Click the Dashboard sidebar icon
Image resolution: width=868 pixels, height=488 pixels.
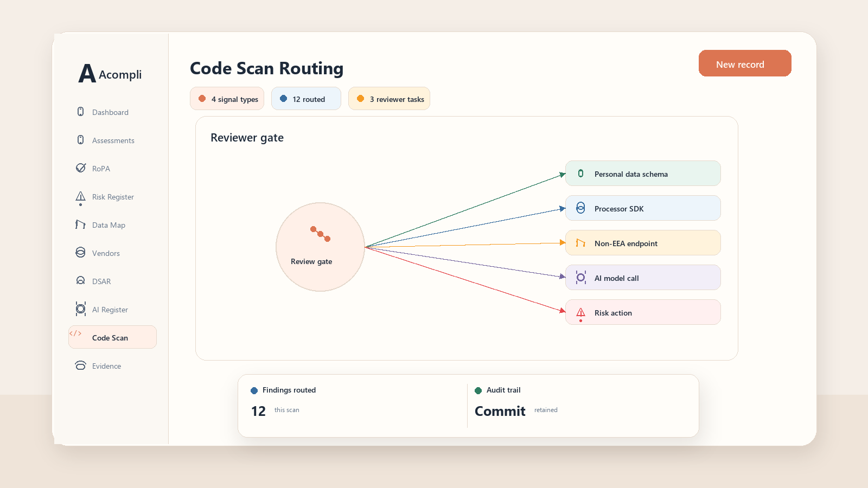pyautogui.click(x=80, y=112)
